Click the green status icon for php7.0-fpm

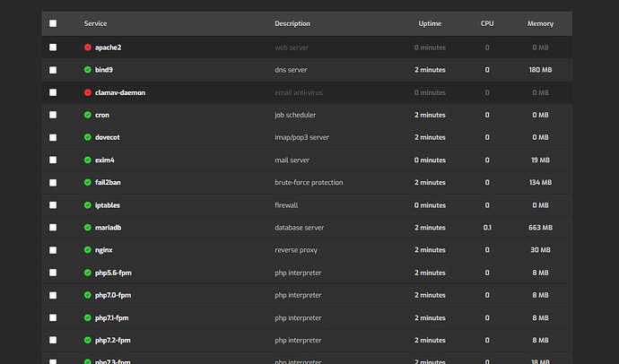click(x=88, y=295)
